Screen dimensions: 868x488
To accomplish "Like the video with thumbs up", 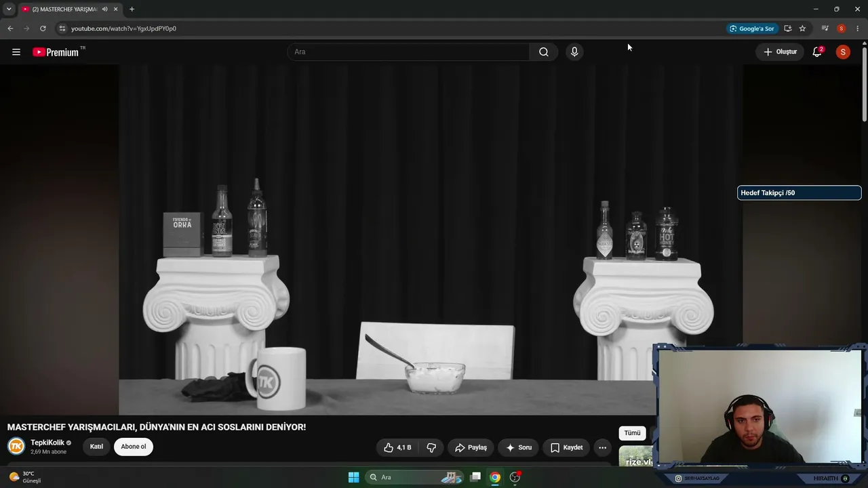I will 397,447.
